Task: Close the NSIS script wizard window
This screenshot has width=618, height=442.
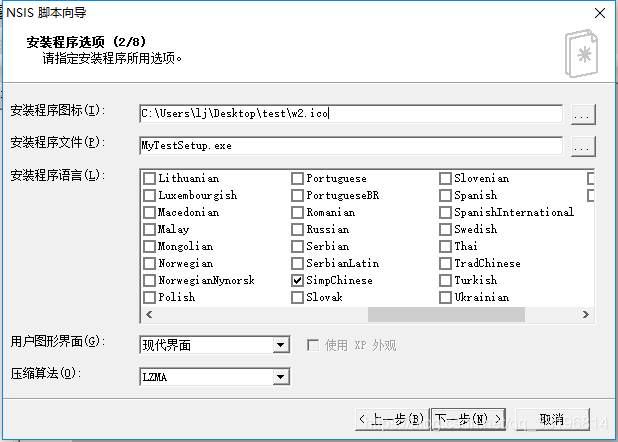Action: [x=600, y=13]
